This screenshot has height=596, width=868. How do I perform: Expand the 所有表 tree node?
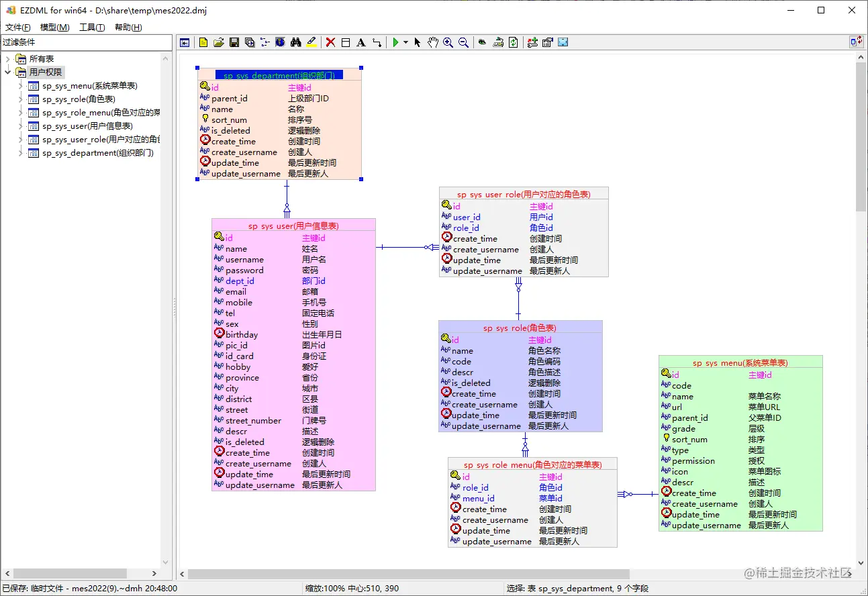[8, 59]
